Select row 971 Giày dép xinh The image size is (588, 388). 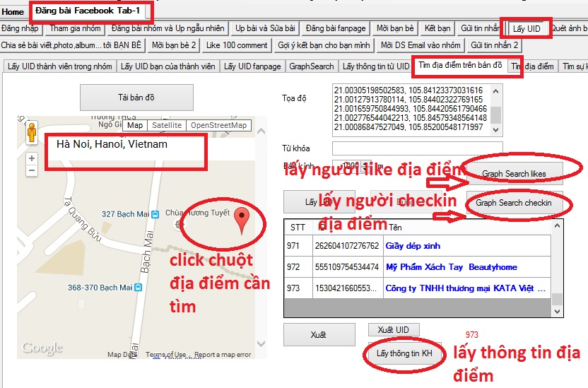pyautogui.click(x=418, y=246)
